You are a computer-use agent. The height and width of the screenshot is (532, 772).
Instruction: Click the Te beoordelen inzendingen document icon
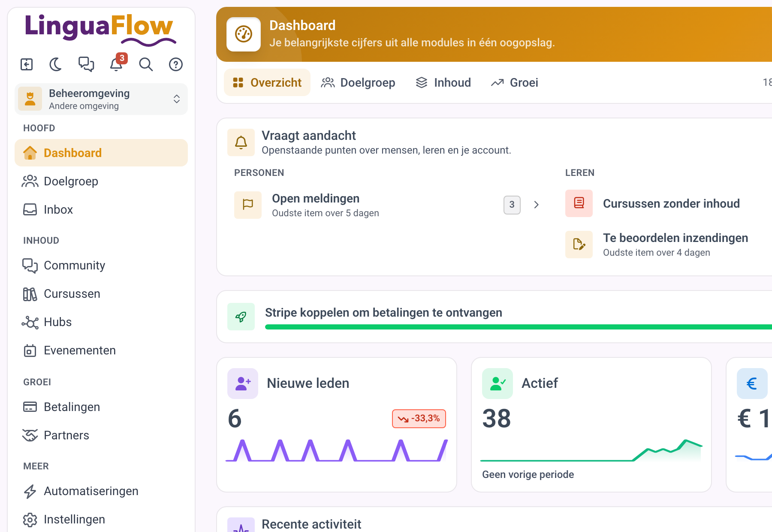point(579,245)
